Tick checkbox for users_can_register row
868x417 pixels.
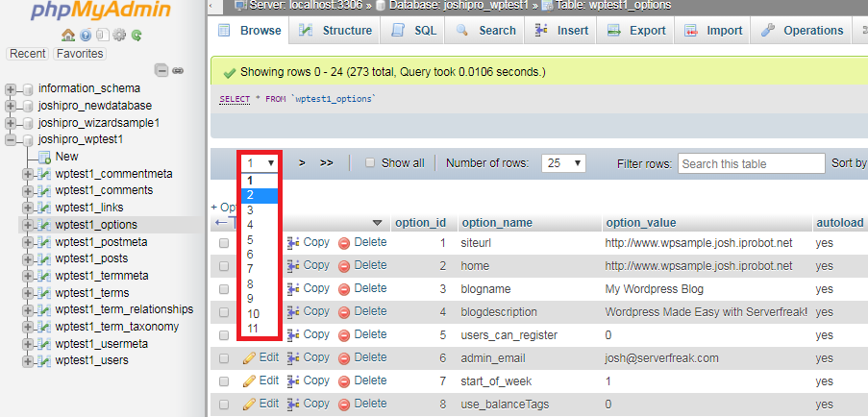click(x=224, y=335)
